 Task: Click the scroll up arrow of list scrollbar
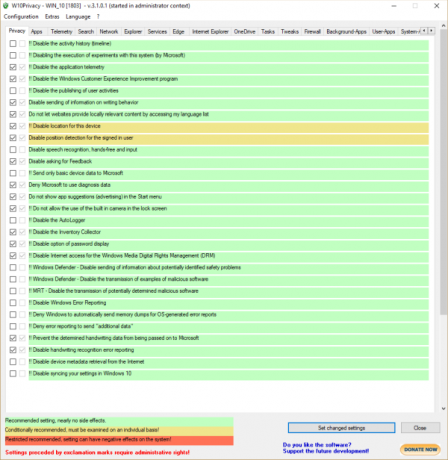click(443, 26)
